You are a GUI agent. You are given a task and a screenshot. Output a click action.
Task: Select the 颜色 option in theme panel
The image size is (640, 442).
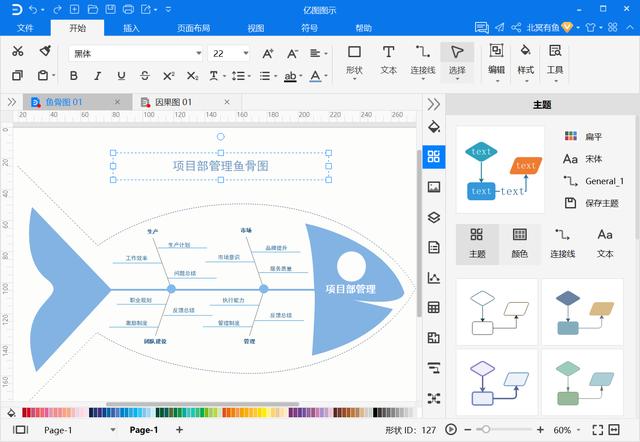[520, 242]
